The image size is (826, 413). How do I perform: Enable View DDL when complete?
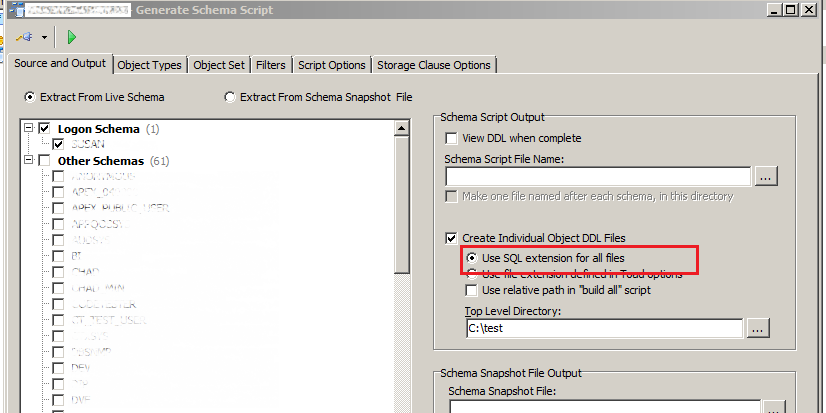[451, 138]
